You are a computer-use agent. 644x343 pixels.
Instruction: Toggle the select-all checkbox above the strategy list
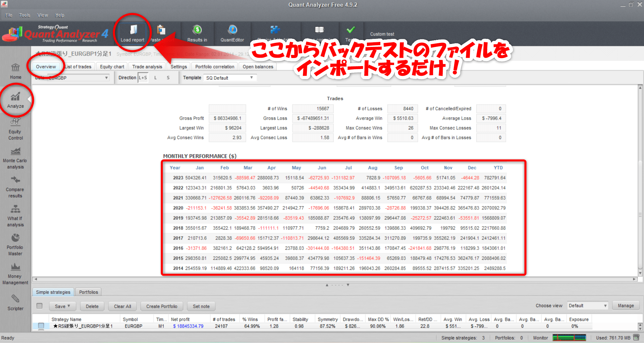pos(39,306)
